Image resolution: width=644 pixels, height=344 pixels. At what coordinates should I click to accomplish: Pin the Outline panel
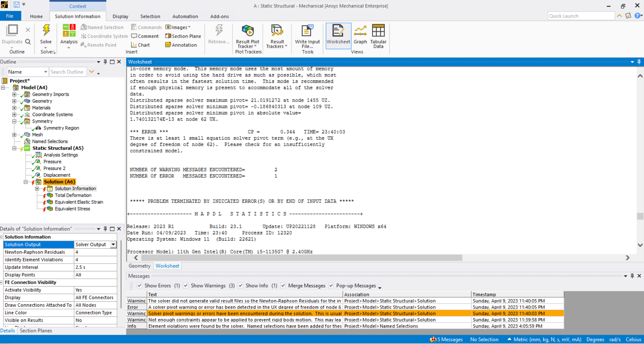105,62
